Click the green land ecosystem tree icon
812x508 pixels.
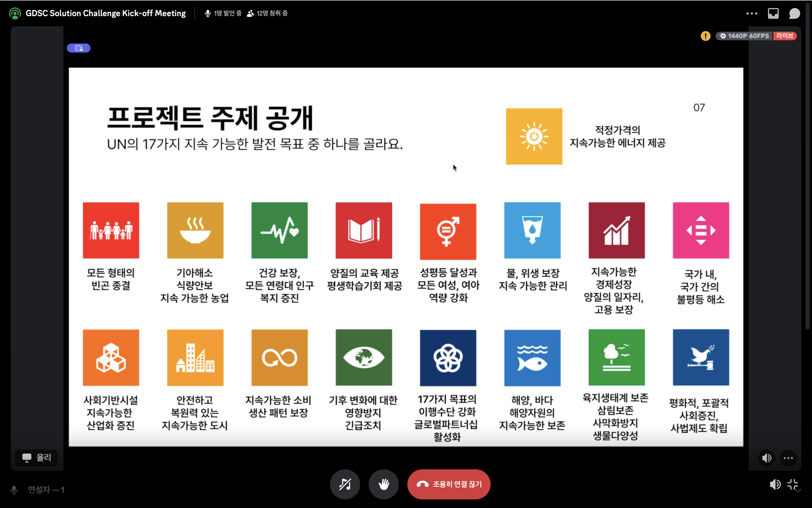[617, 357]
